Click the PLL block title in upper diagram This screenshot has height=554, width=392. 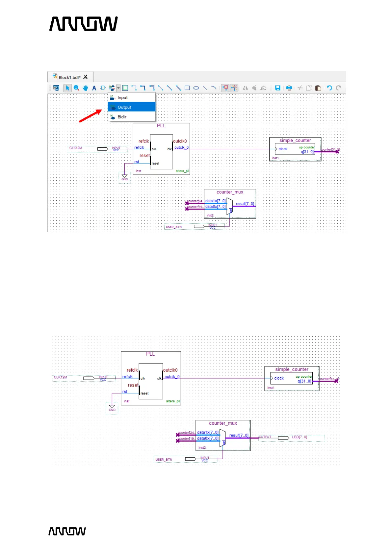[161, 126]
